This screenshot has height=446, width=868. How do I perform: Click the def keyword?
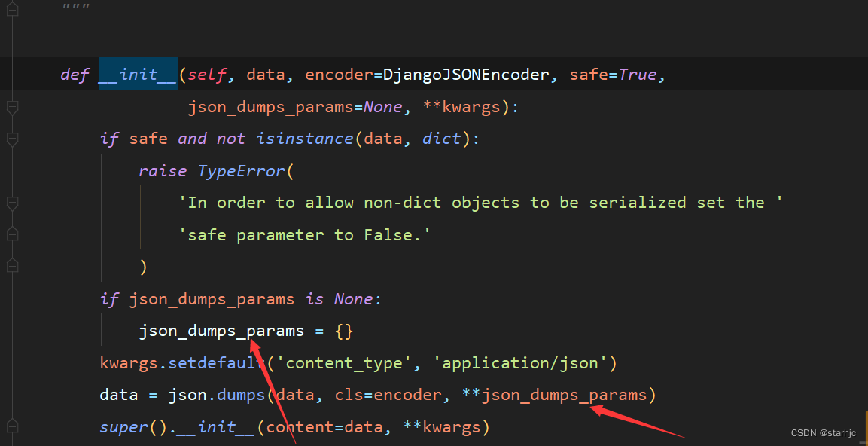point(75,75)
